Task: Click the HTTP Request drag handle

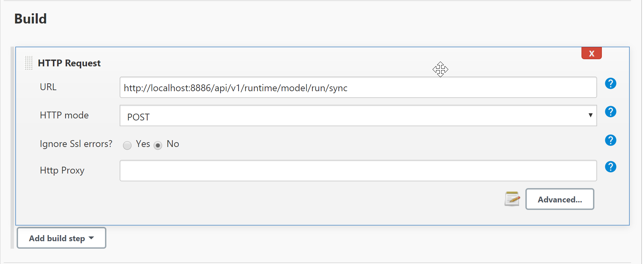Action: point(29,63)
